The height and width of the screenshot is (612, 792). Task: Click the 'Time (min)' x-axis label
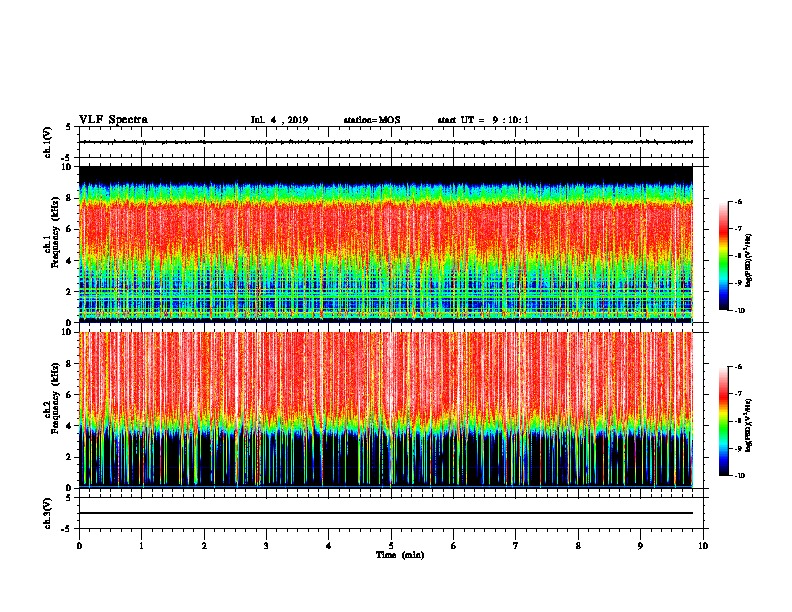pyautogui.click(x=400, y=555)
